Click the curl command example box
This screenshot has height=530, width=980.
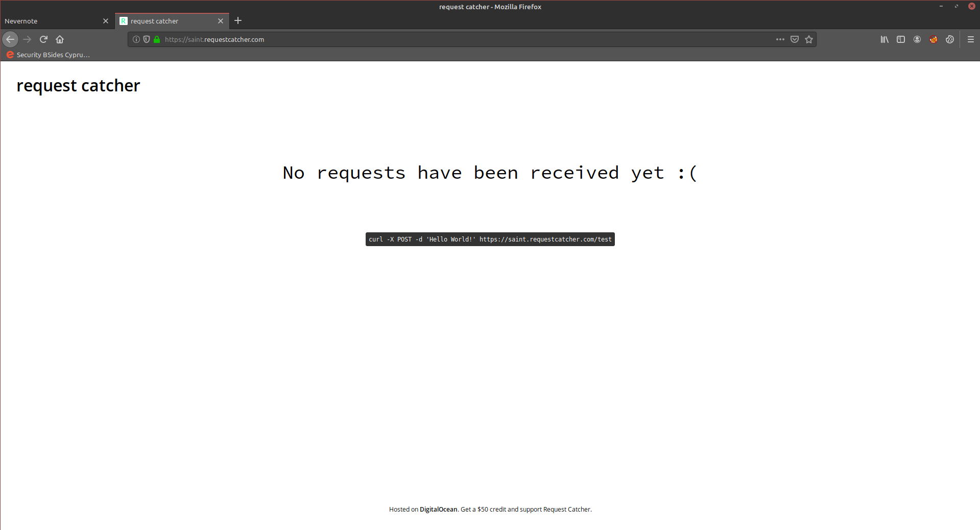[x=490, y=239]
